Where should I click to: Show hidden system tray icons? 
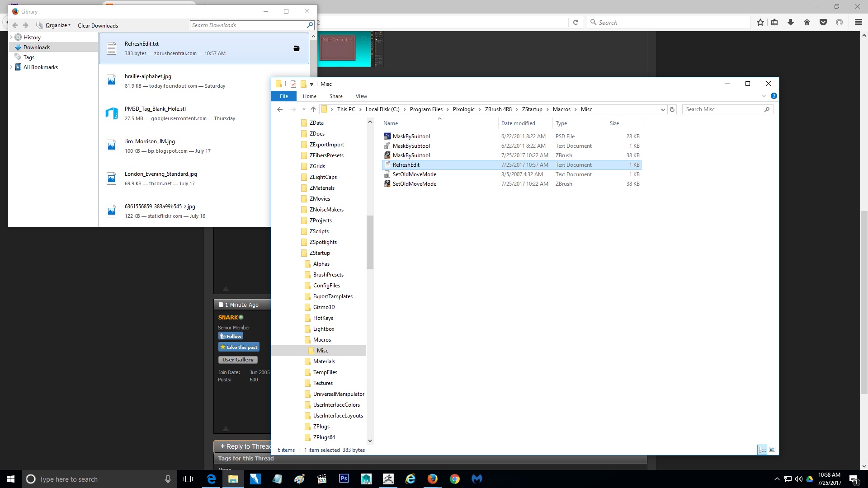pyautogui.click(x=777, y=479)
